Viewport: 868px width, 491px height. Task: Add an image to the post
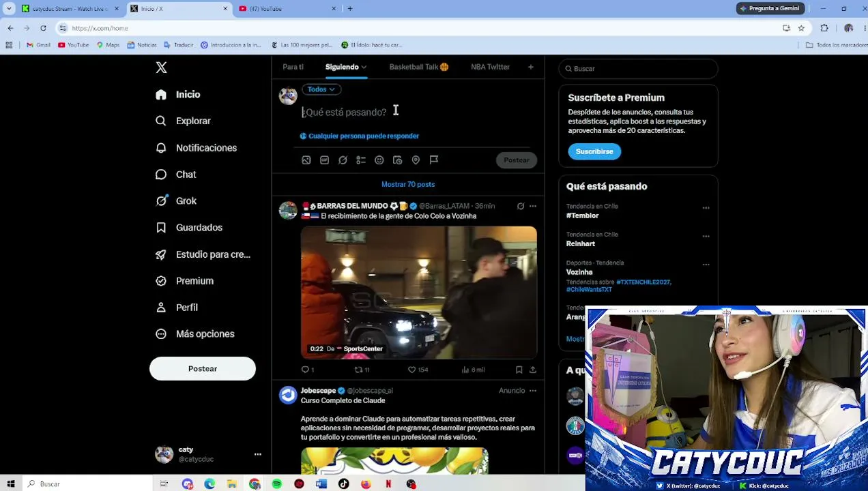[306, 160]
